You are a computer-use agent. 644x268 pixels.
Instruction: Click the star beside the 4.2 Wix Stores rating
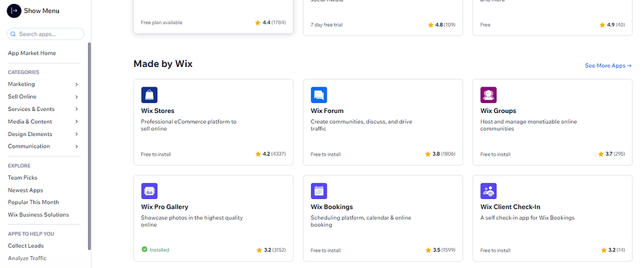[258, 154]
